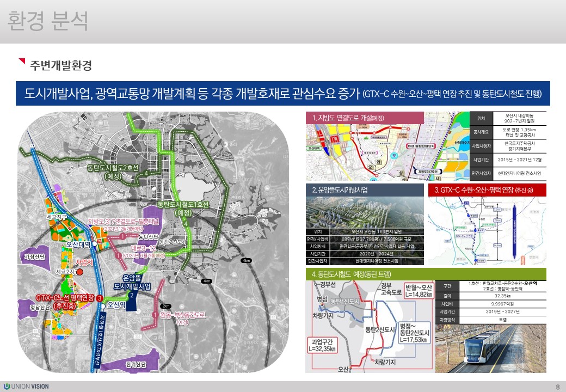Click the 원동~부산동간도로 (예정) label

pos(183,318)
